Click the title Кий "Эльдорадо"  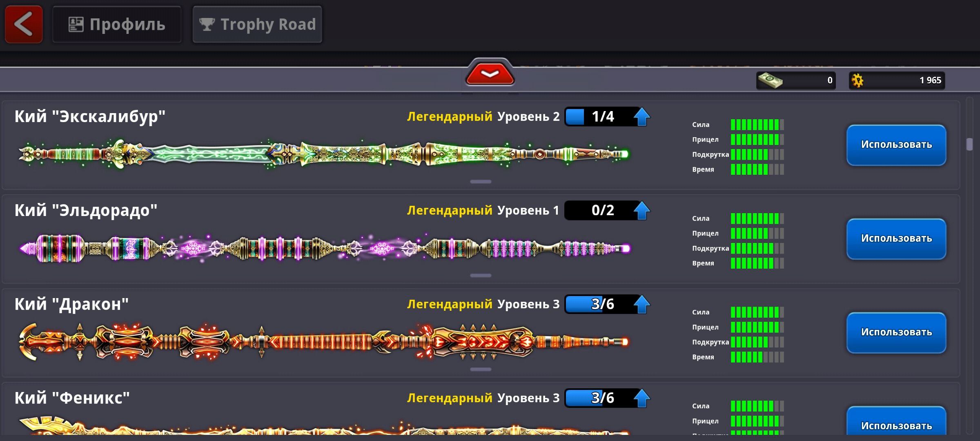click(x=86, y=211)
